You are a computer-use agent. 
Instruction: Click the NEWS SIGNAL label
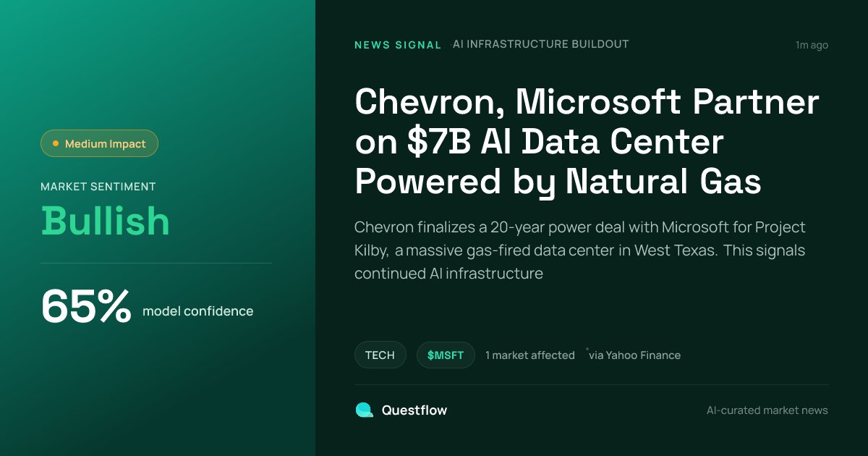pos(398,45)
